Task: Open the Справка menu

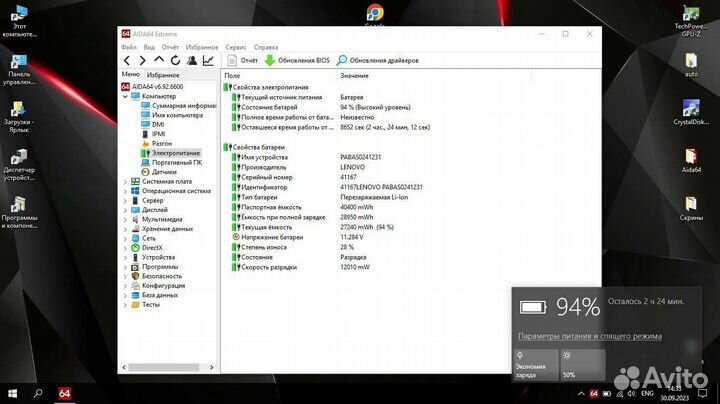Action: tap(266, 47)
